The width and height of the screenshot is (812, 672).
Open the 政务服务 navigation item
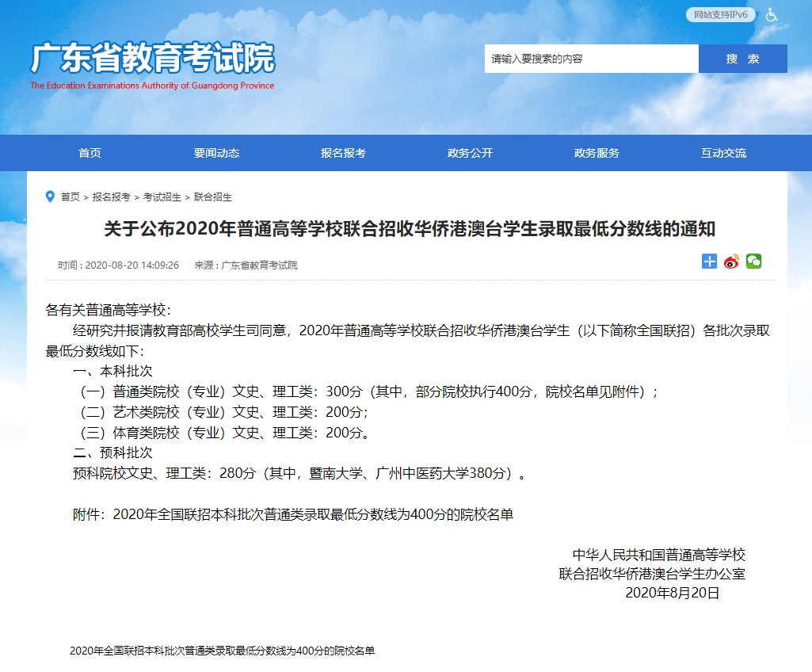[597, 153]
